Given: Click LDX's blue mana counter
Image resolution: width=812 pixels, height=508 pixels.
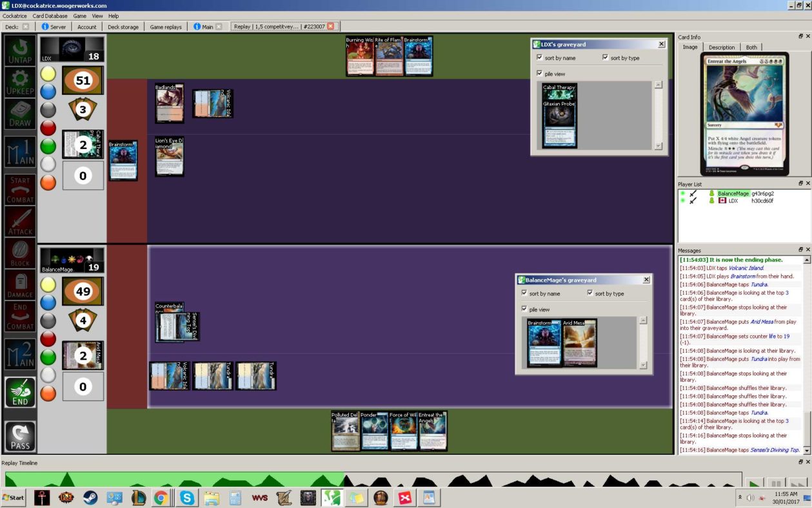Looking at the screenshot, I should (48, 92).
